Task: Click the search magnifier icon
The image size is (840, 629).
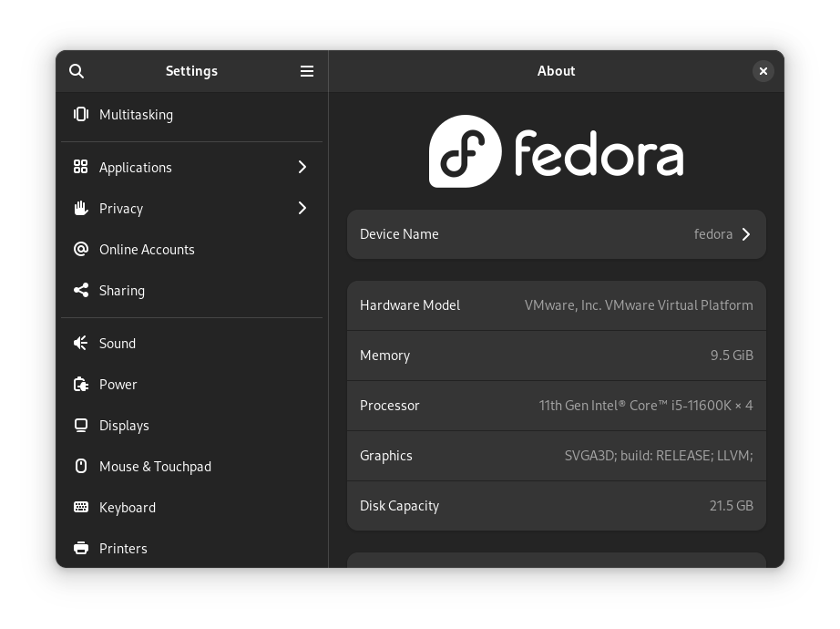Action: coord(77,70)
